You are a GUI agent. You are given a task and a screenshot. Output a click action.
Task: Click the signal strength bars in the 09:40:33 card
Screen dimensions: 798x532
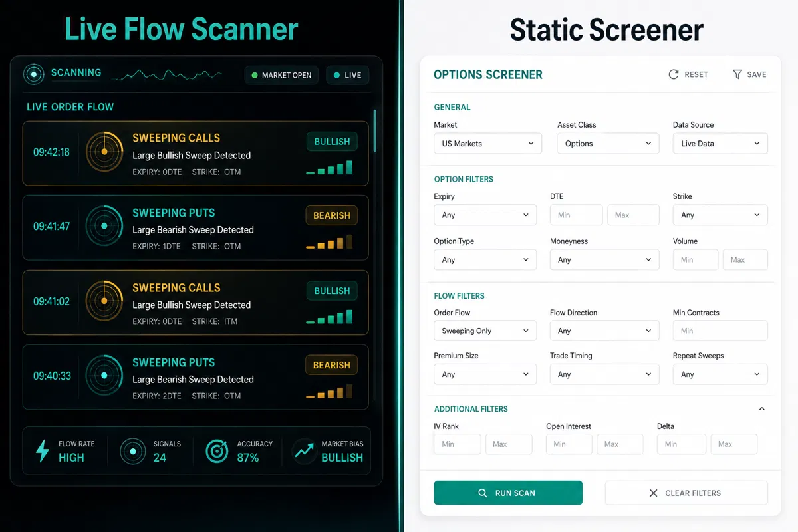[329, 391]
